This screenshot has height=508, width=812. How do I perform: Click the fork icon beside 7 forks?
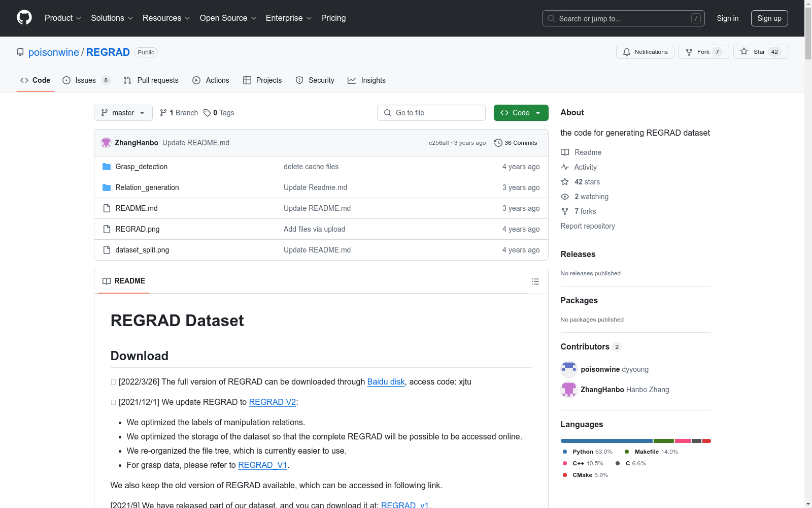click(565, 211)
